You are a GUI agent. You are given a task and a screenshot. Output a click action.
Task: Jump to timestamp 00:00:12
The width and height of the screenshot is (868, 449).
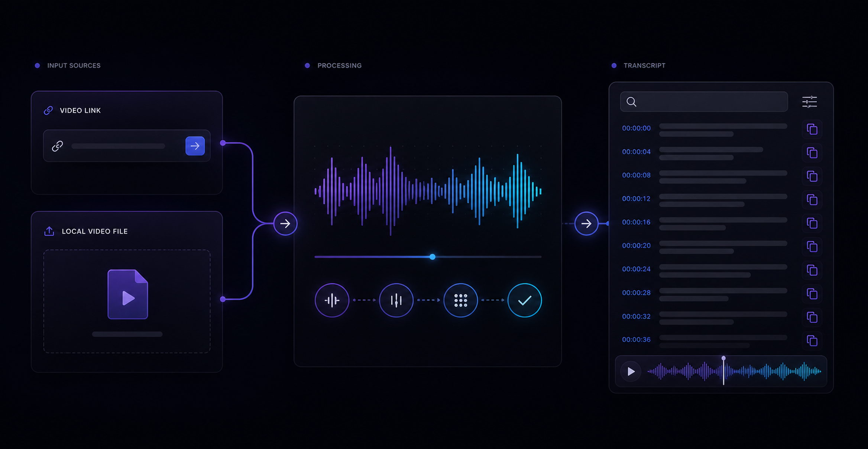637,198
